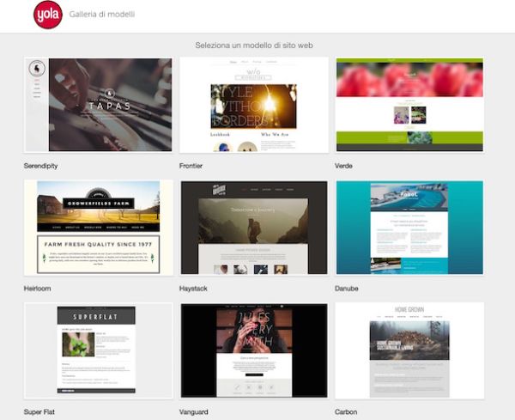Screen dimensions: 515x420
Task: Choose the Danube template preview
Action: click(x=409, y=228)
